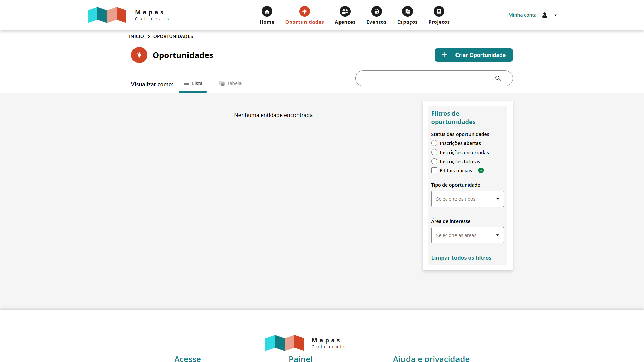Click inside the search field
The image size is (644, 362).
coord(423,78)
